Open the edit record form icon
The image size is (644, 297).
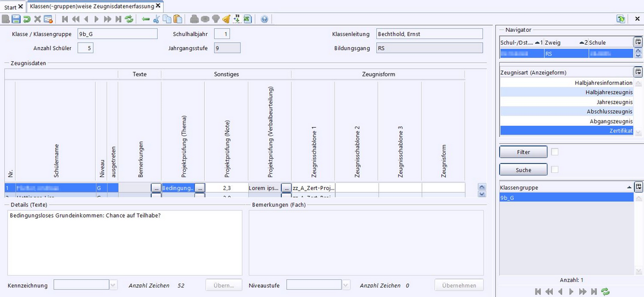48,19
